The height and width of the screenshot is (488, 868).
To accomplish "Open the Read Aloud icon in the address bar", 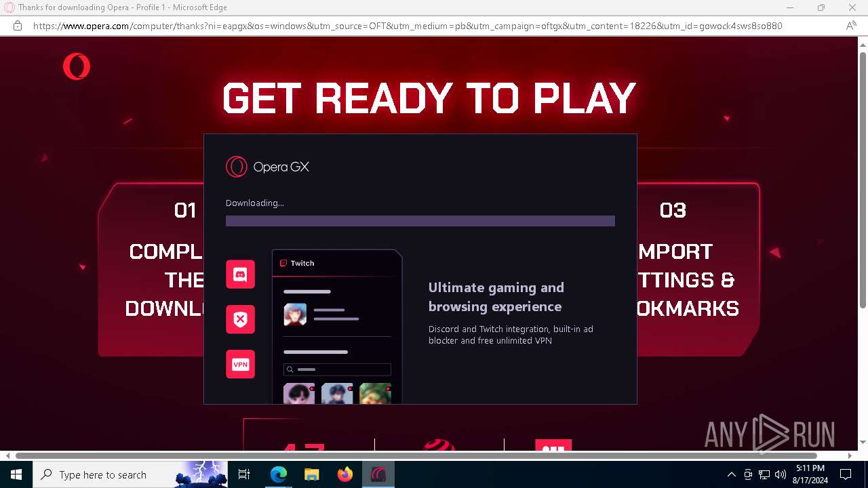I will [851, 26].
